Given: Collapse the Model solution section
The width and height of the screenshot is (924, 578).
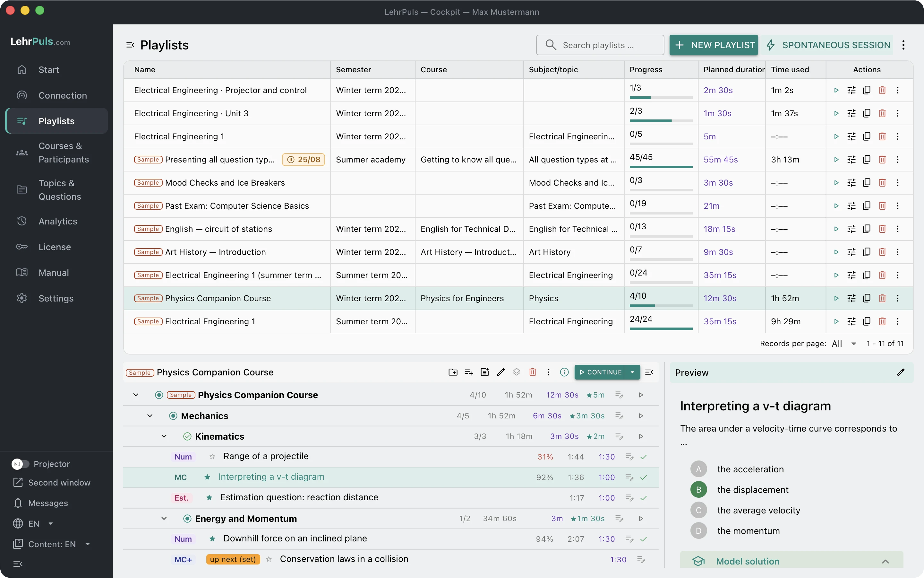Looking at the screenshot, I should (886, 561).
